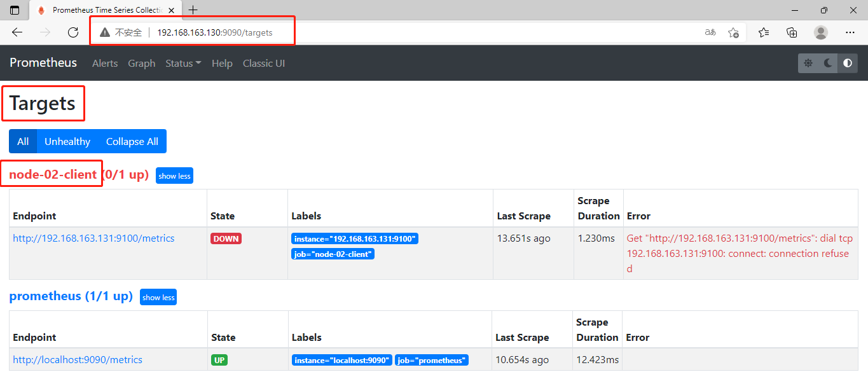Click the browser back arrow
Viewport: 868px width, 386px height.
coord(17,32)
